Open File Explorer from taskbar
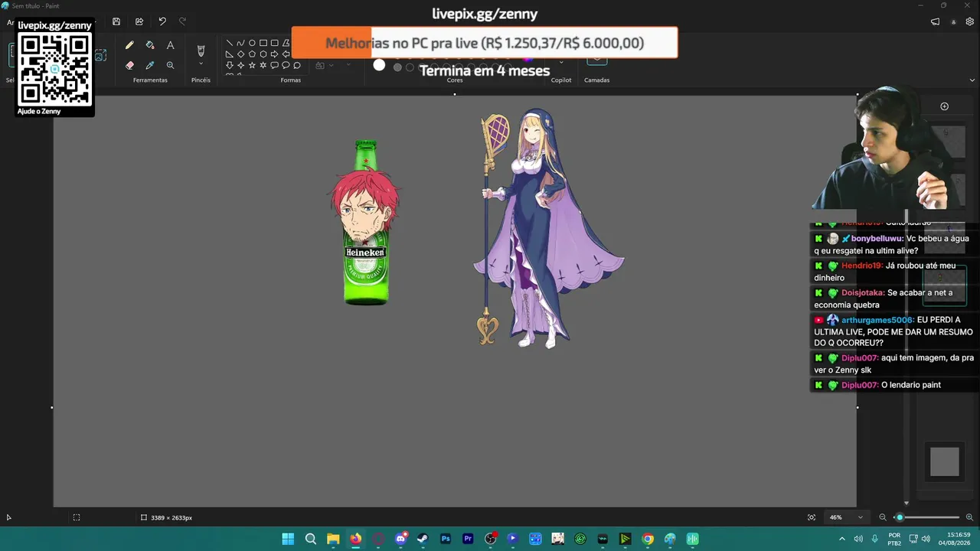This screenshot has height=551, width=980. click(333, 539)
